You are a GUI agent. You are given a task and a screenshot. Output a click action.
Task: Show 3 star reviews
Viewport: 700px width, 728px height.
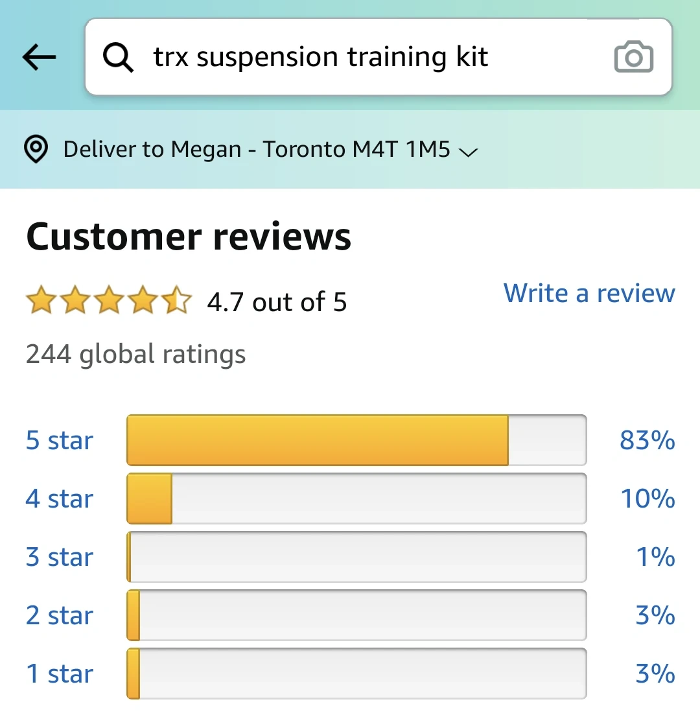click(x=60, y=557)
